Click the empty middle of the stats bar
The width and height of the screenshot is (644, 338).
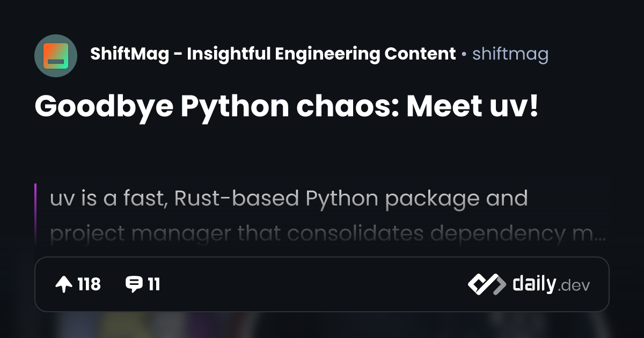click(x=311, y=284)
